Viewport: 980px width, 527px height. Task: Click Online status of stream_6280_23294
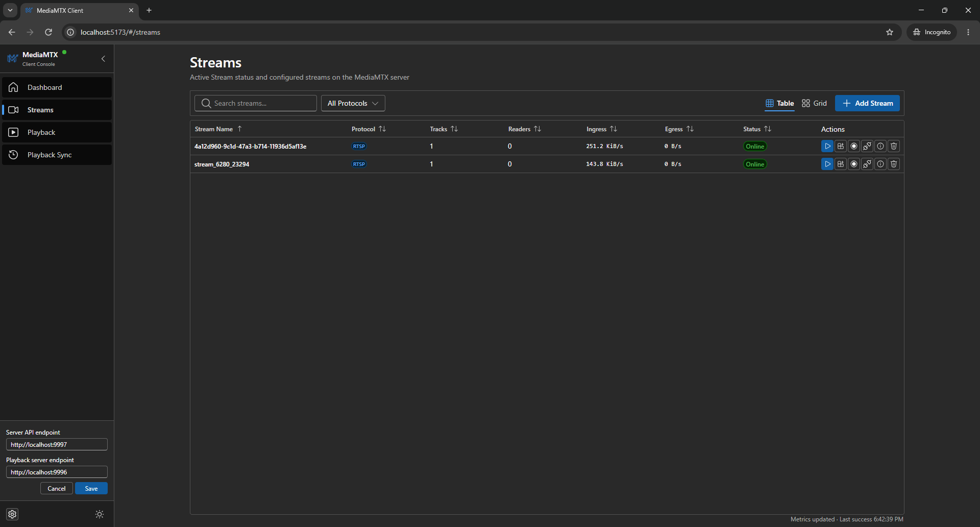pyautogui.click(x=755, y=164)
